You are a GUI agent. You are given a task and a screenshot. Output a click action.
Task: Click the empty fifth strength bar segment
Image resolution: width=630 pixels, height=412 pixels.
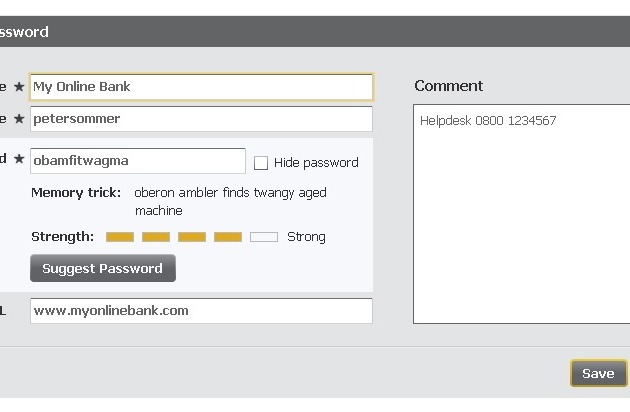(x=264, y=237)
